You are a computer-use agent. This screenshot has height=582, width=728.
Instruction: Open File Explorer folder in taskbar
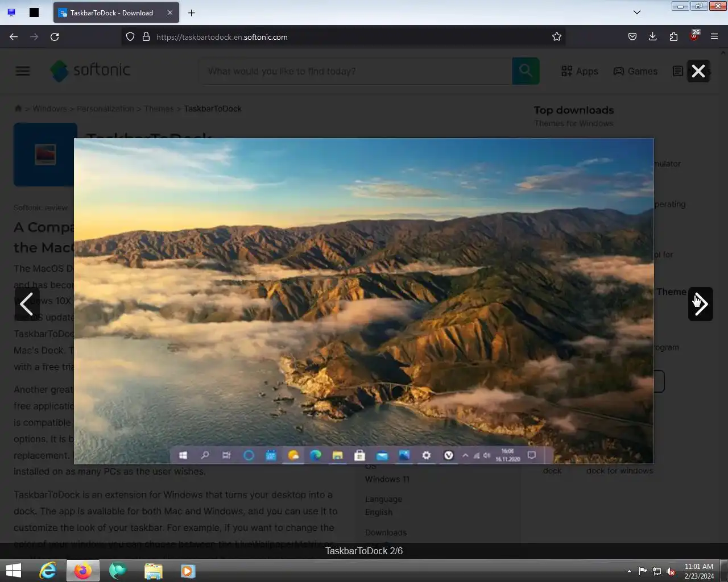(x=153, y=571)
